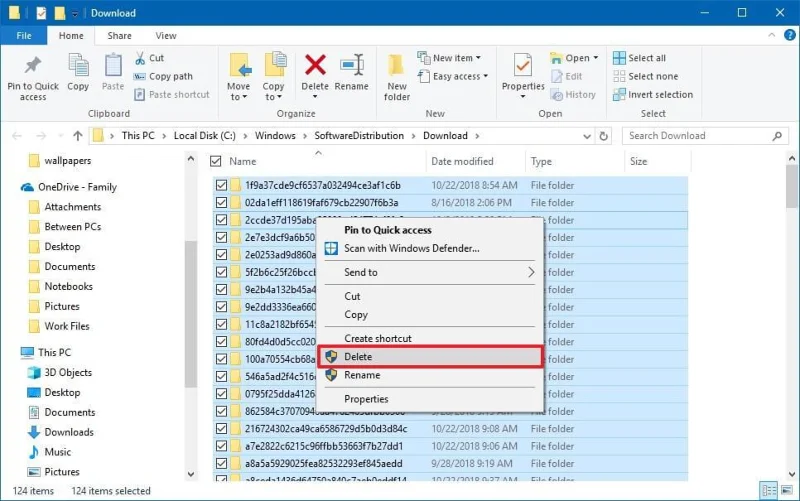
Task: Expand the address bar history dropdown
Action: click(x=587, y=136)
